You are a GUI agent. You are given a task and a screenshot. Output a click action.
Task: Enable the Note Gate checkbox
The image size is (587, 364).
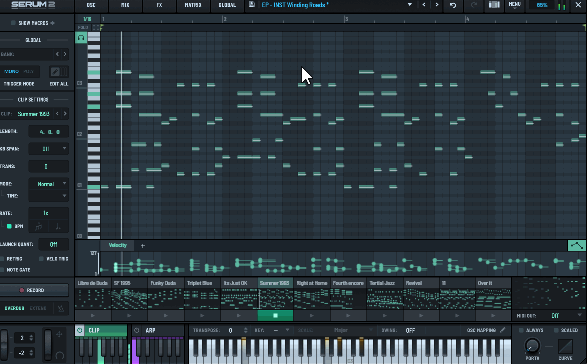point(2,270)
